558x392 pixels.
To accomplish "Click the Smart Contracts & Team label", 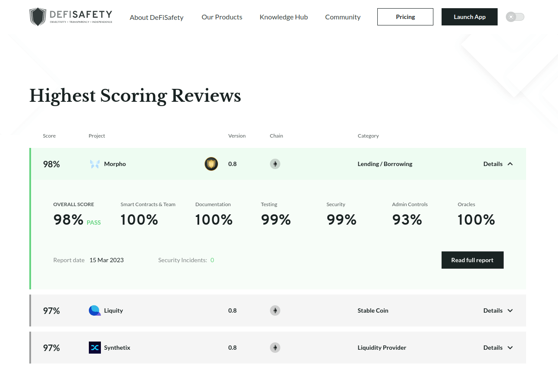I will 148,204.
